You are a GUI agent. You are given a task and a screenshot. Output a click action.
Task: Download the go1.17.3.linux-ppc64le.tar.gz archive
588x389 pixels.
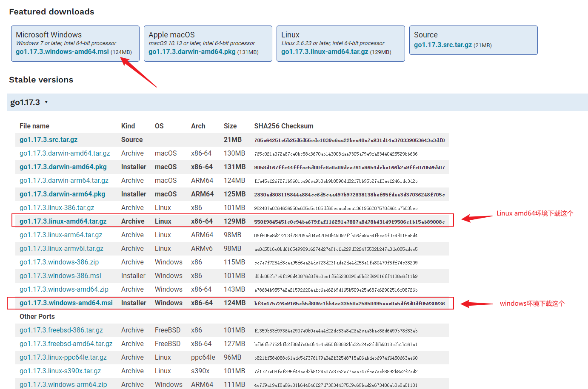coord(63,358)
